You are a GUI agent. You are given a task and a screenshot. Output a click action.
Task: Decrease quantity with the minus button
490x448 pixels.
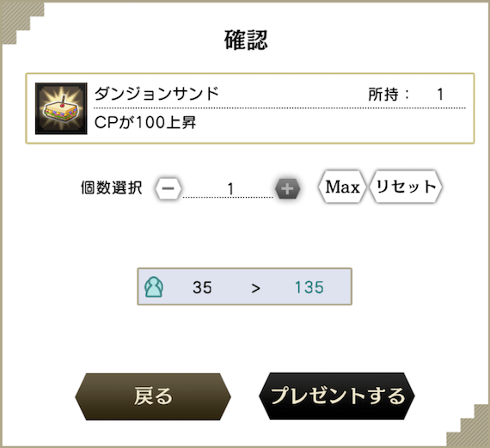(168, 188)
